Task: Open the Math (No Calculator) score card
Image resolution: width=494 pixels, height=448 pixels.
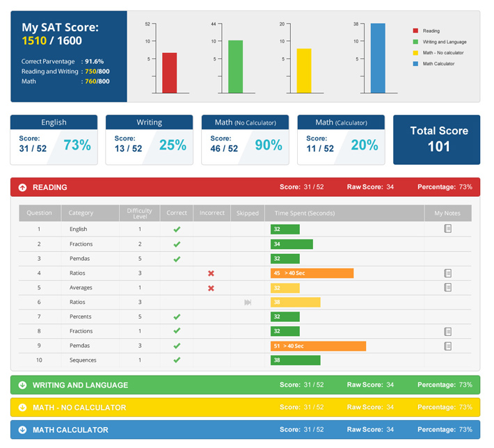Action: pyautogui.click(x=245, y=140)
